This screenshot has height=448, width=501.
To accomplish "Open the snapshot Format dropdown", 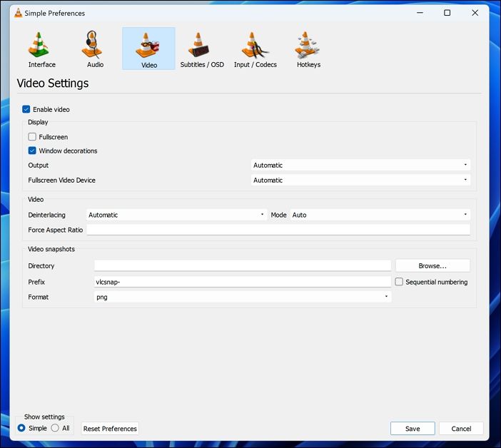I will (243, 297).
